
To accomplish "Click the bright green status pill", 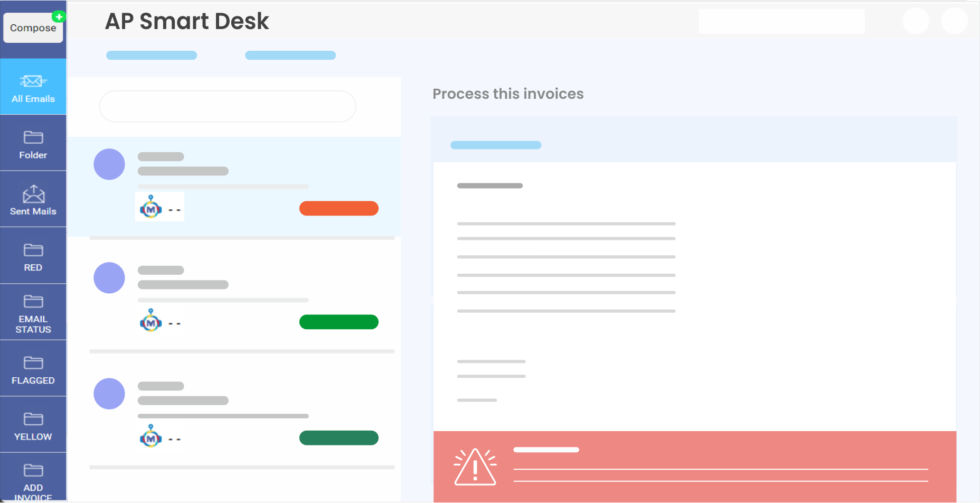I will tap(338, 322).
